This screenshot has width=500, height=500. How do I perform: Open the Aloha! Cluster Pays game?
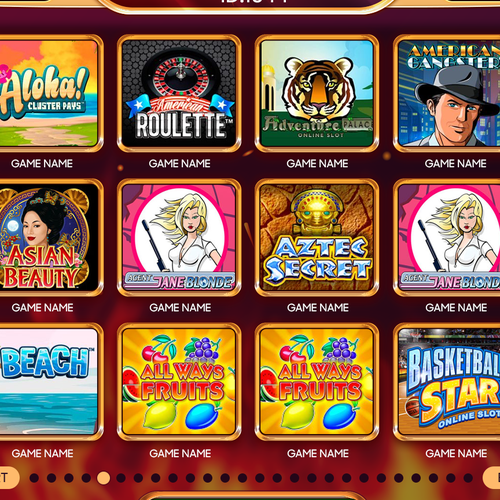(x=50, y=93)
